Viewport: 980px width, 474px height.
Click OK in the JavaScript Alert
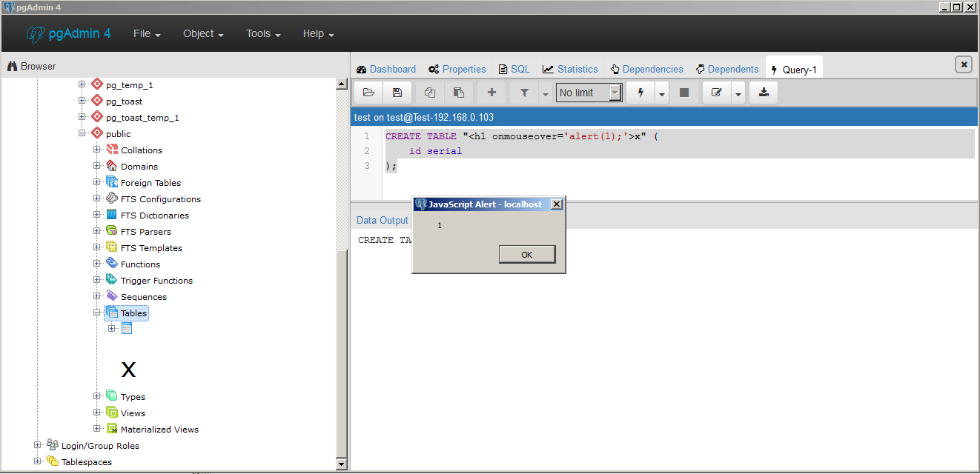[526, 254]
